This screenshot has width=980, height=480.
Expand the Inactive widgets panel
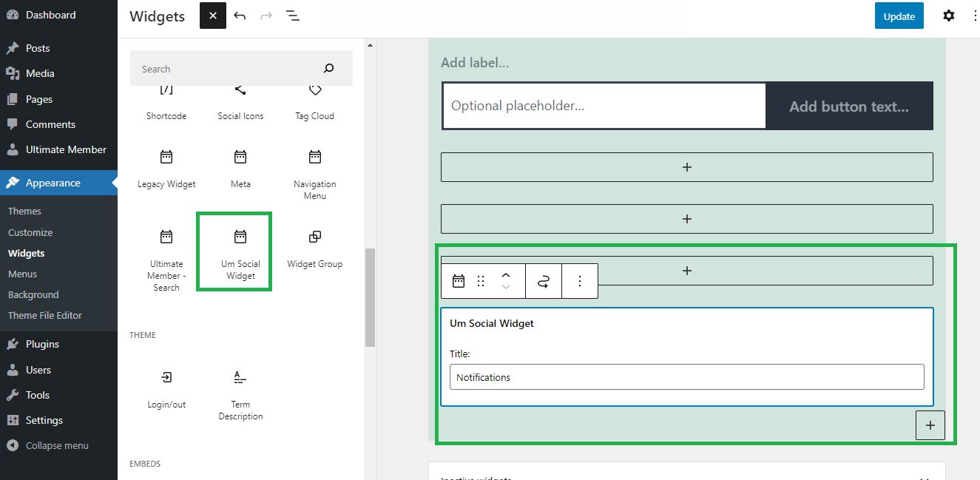tap(687, 475)
